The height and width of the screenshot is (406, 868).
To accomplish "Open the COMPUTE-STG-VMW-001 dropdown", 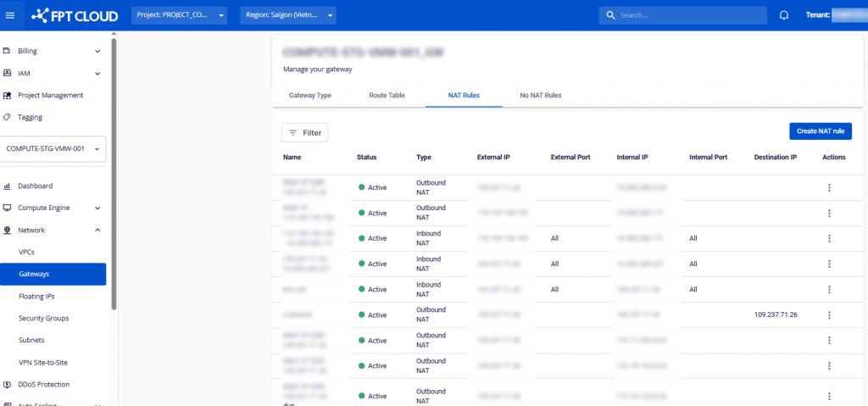I will tap(53, 149).
